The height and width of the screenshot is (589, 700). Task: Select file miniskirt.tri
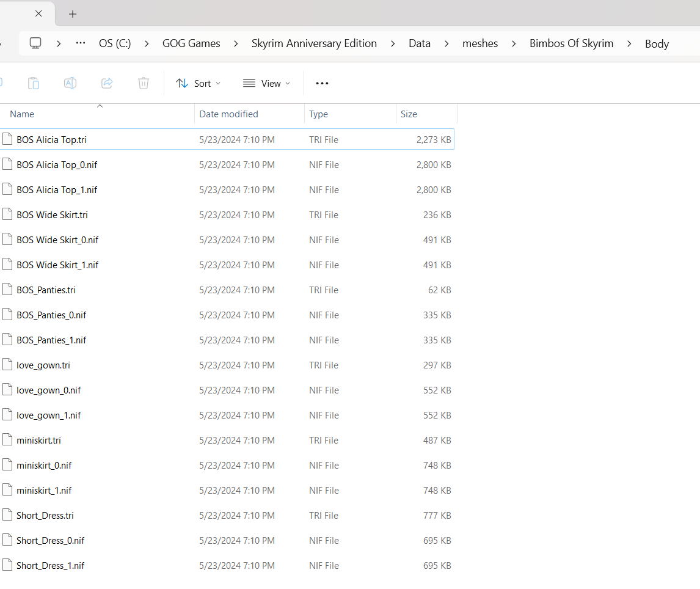point(227,440)
